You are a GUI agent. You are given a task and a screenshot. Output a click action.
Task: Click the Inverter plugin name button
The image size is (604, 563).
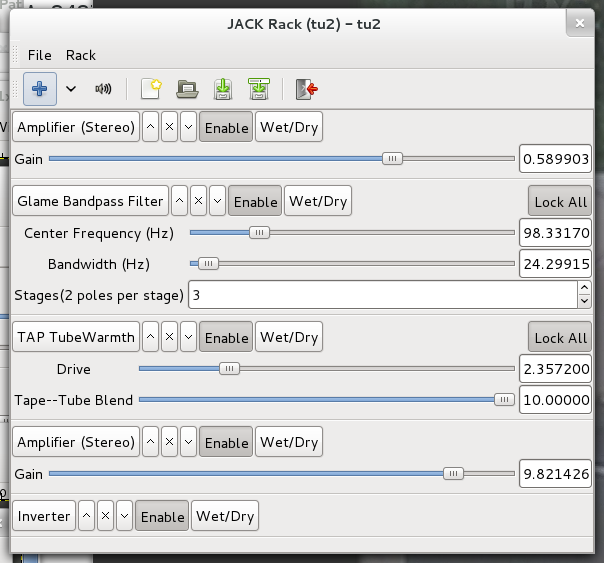44,516
